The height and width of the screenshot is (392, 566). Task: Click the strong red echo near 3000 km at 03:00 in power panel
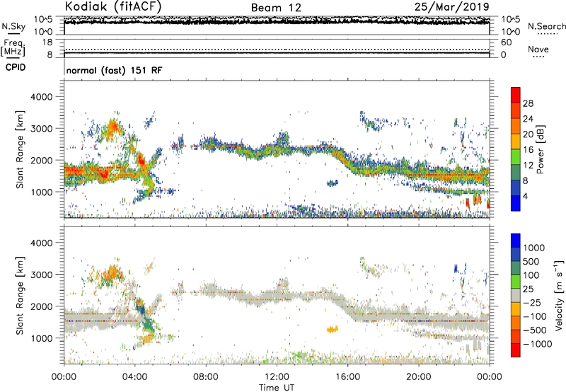click(112, 127)
